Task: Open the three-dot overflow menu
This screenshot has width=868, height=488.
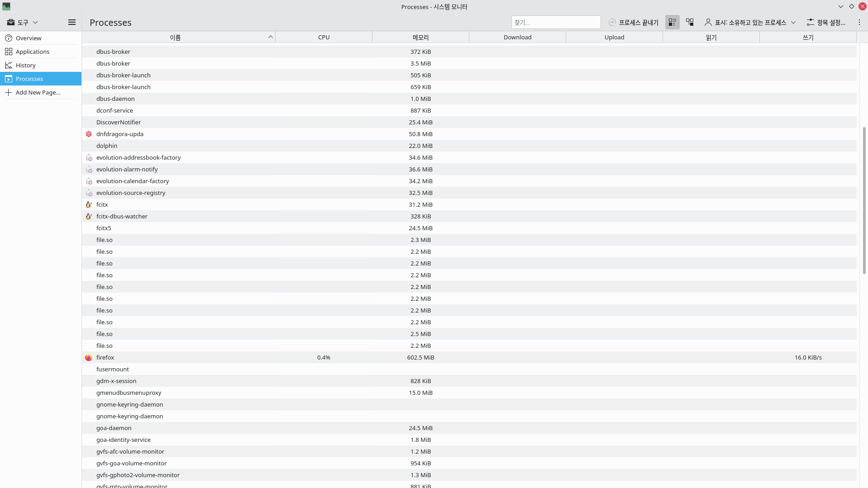Action: pyautogui.click(x=859, y=22)
